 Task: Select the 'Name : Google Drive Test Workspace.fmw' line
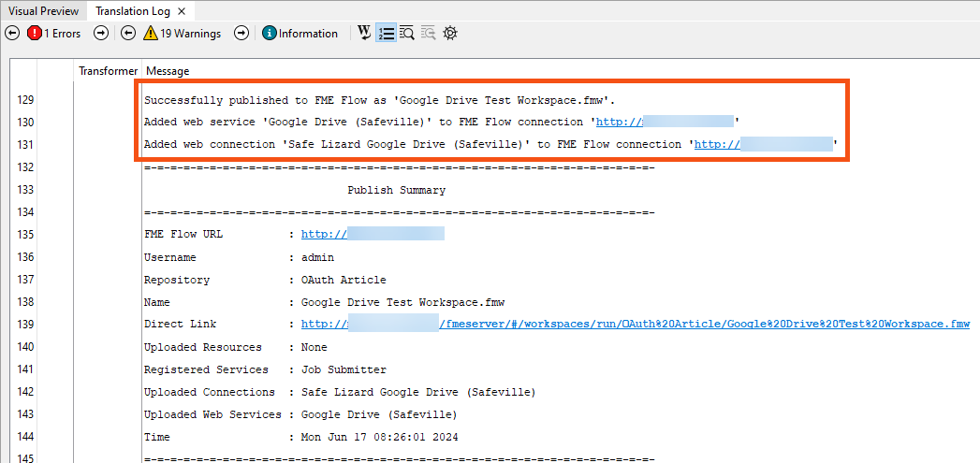(324, 302)
